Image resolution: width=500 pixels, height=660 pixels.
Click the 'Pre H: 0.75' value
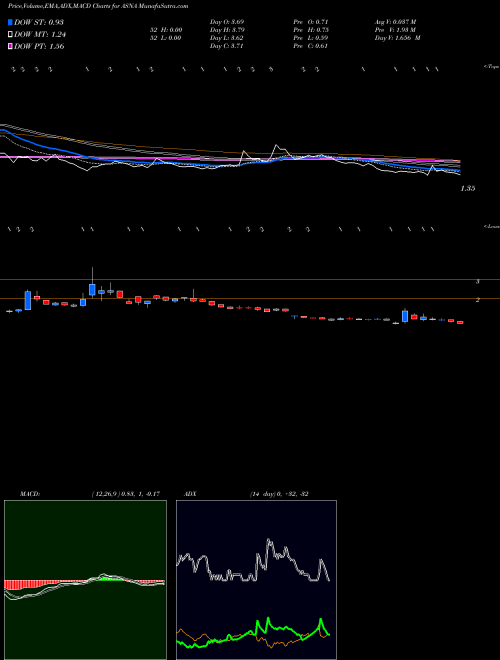point(311,30)
